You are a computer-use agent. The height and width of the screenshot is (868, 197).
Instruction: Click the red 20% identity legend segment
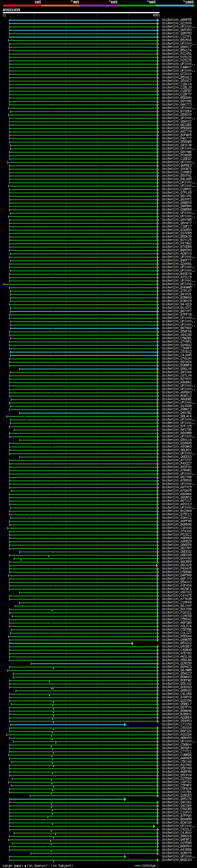pyautogui.click(x=22, y=6)
